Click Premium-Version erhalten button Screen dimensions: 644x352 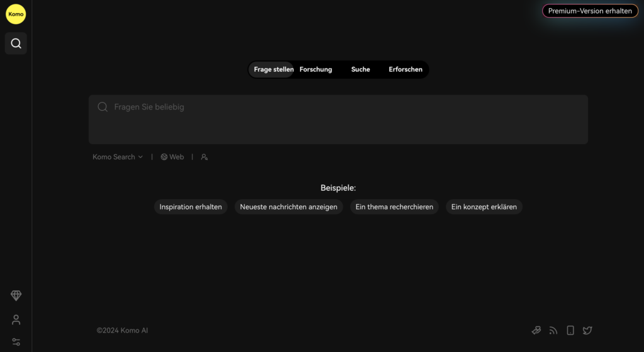[590, 11]
